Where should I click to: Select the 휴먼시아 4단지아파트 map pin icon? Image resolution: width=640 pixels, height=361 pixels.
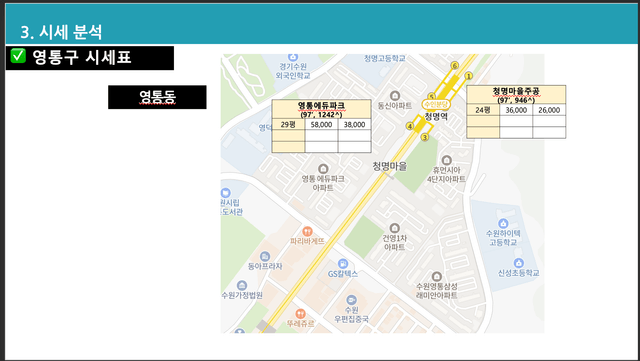pyautogui.click(x=447, y=160)
